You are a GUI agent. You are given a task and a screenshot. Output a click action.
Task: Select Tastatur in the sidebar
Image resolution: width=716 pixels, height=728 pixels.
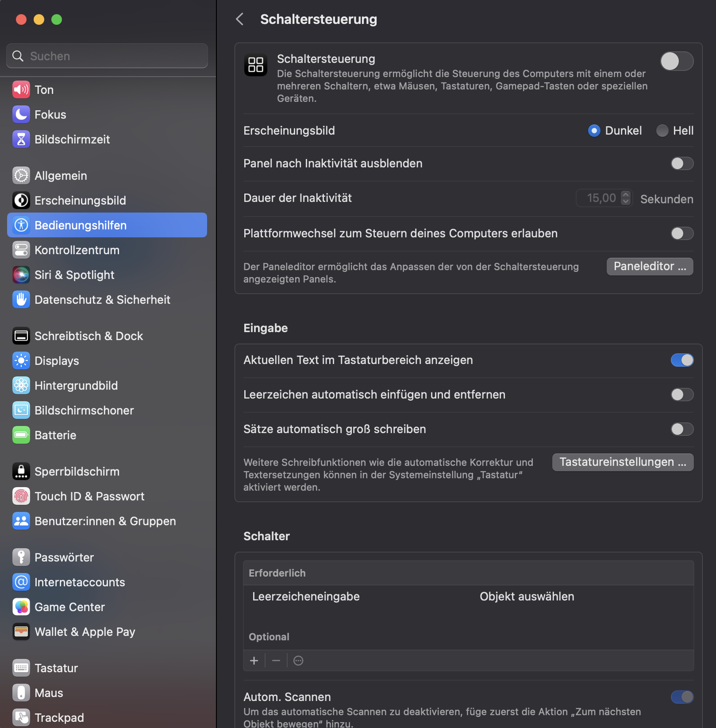[56, 668]
